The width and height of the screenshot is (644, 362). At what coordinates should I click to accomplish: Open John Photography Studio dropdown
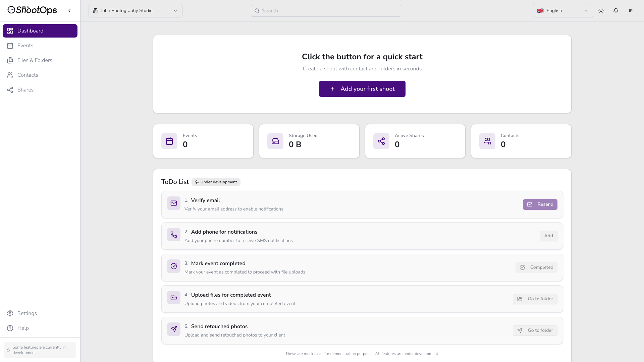tap(135, 11)
